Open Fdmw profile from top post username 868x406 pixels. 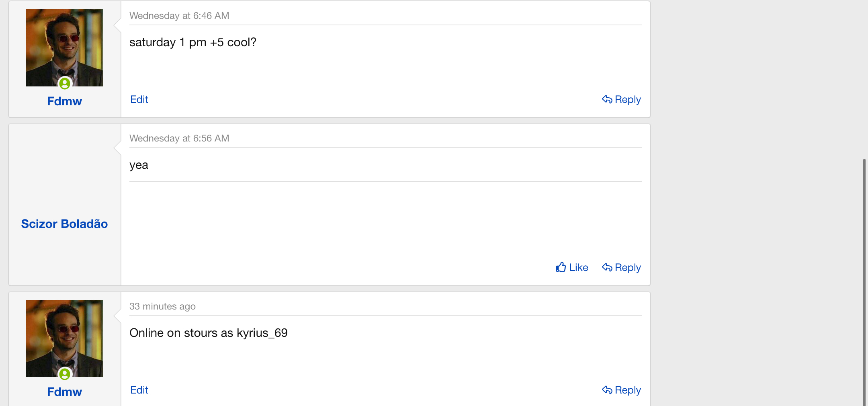point(64,101)
